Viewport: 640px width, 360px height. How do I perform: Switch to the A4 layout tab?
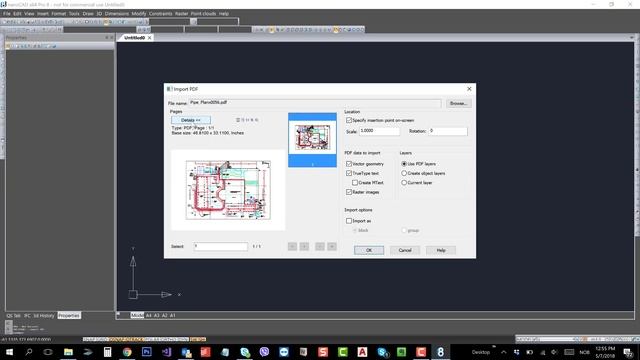[149, 315]
